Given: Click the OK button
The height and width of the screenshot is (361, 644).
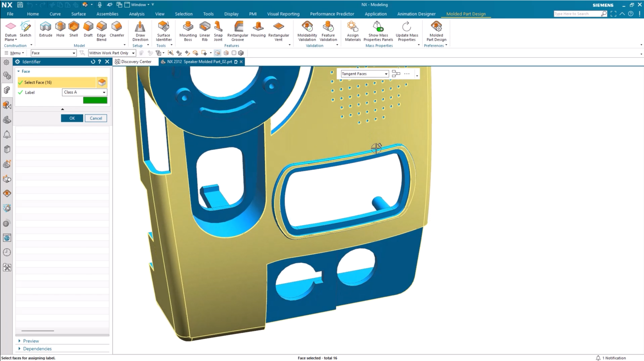Looking at the screenshot, I should click(x=72, y=118).
